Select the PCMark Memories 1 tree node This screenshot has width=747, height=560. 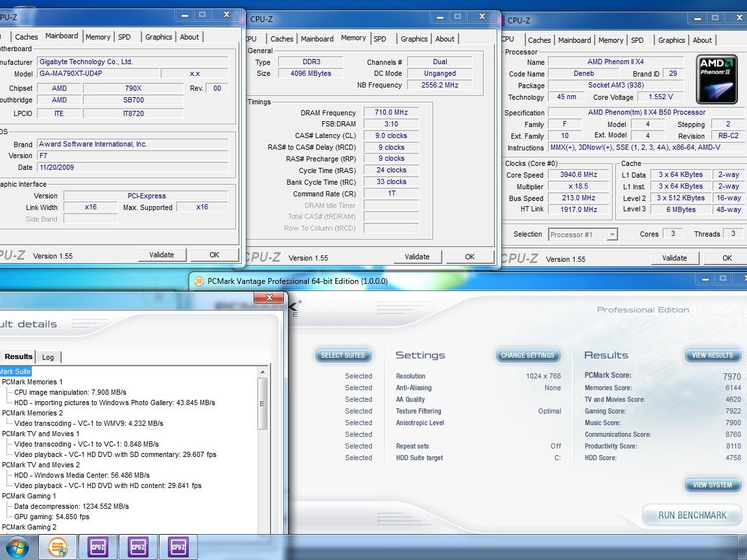pos(32,382)
